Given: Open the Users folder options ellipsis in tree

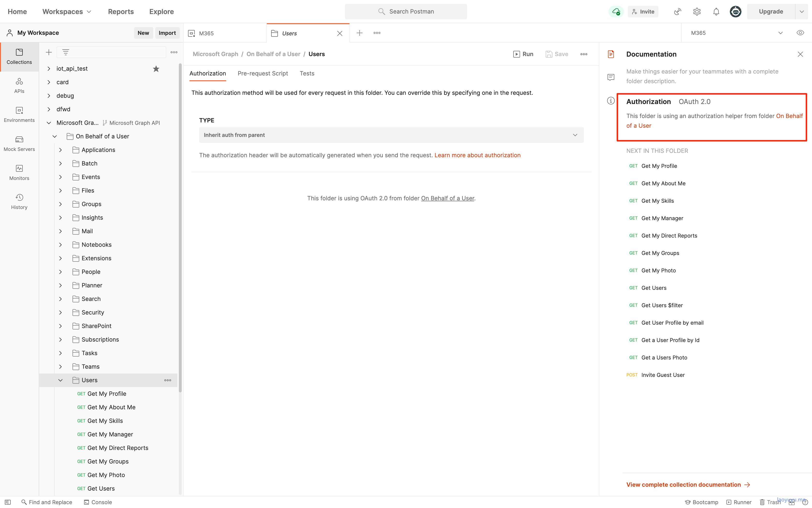Looking at the screenshot, I should pos(168,380).
